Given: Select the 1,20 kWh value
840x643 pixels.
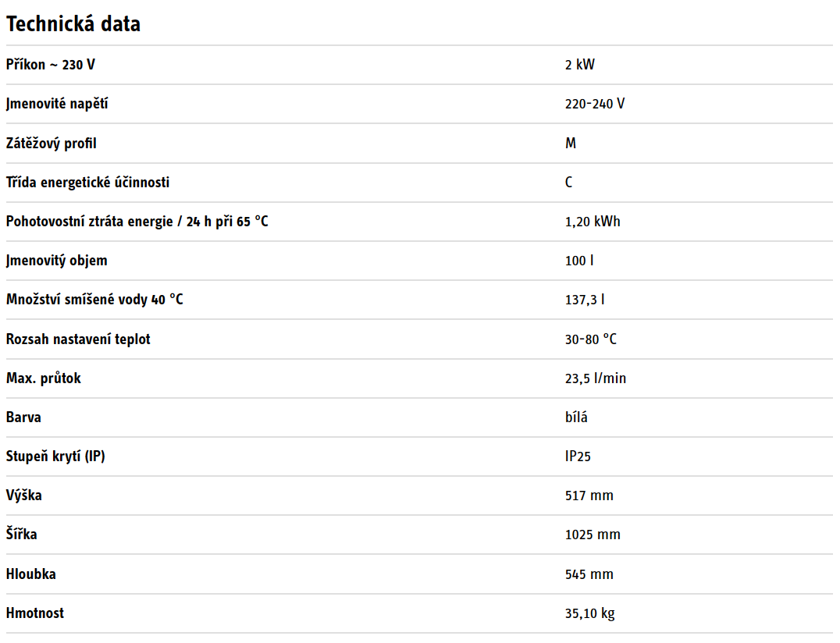Looking at the screenshot, I should tap(593, 222).
